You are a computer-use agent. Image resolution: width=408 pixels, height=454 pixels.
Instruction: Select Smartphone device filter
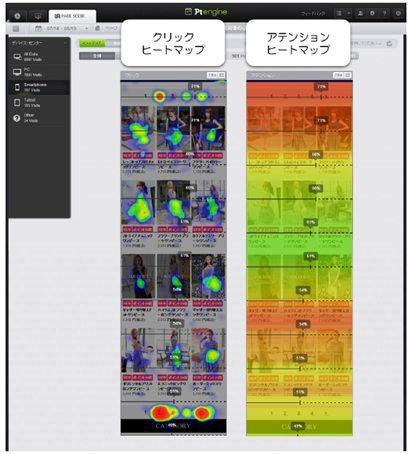(x=39, y=87)
